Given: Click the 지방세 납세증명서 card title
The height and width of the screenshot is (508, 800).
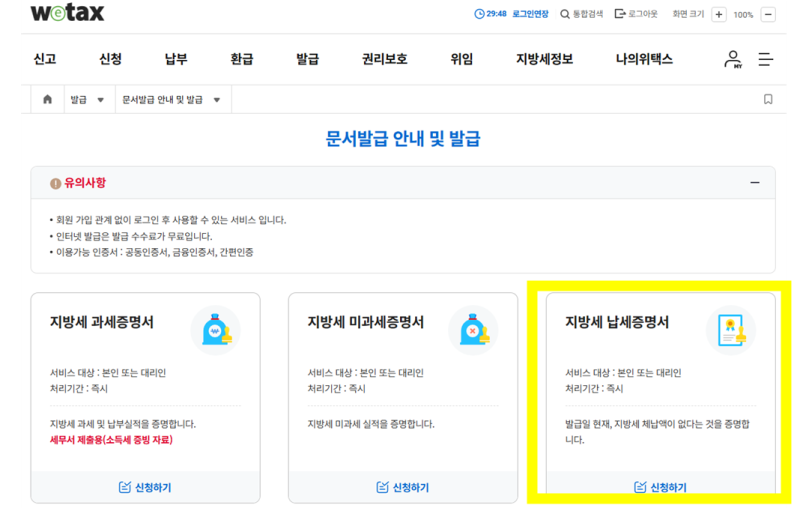Looking at the screenshot, I should pos(617,322).
